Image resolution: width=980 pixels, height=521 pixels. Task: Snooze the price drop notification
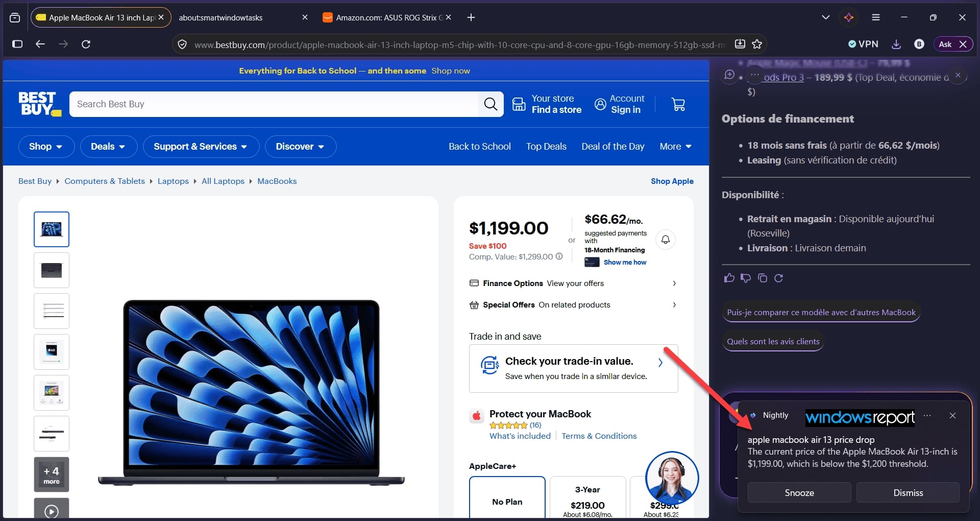[x=799, y=493]
